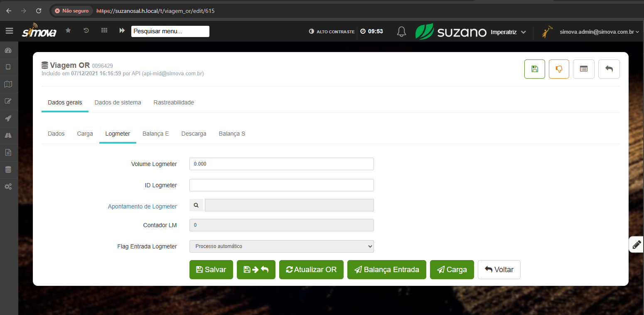Toggle the hamburger sidebar menu
Viewport: 644px width, 315px height.
tap(9, 31)
